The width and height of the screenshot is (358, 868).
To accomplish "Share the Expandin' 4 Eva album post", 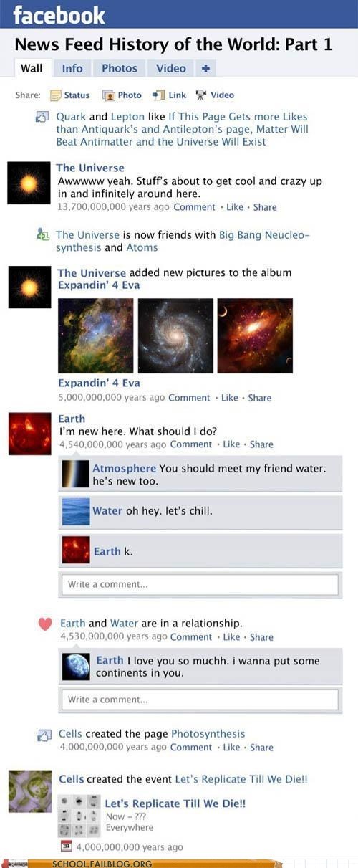I will 260,398.
